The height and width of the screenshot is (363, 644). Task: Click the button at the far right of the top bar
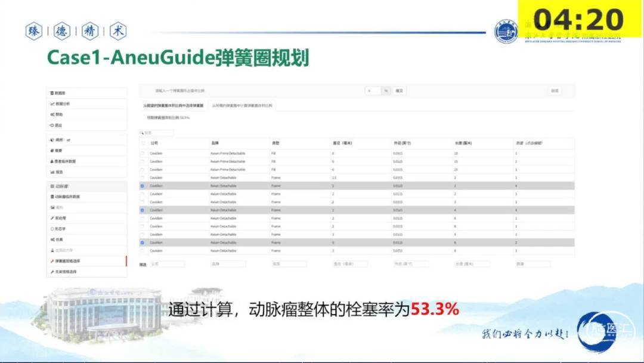pyautogui.click(x=555, y=91)
